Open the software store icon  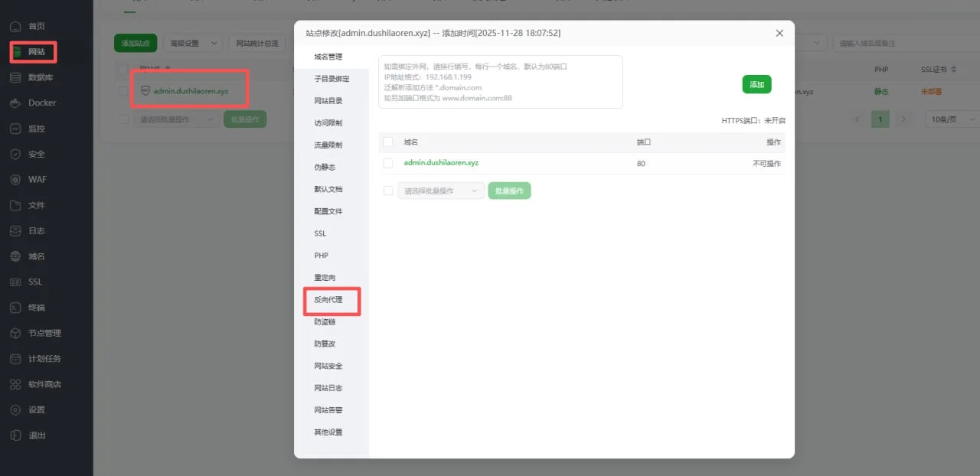point(15,384)
